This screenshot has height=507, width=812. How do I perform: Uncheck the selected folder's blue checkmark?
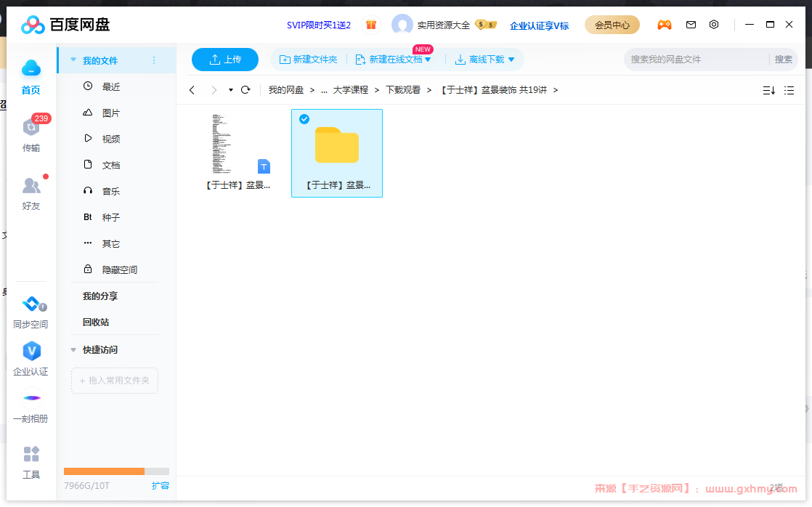point(304,119)
